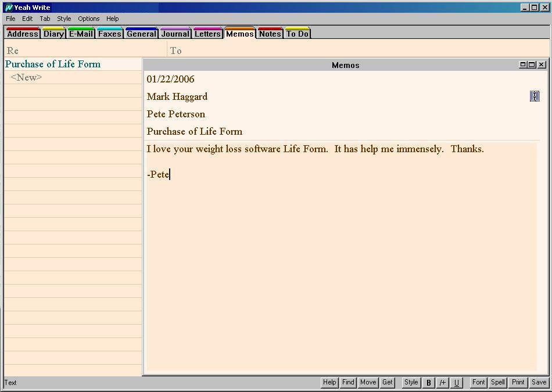This screenshot has width=552, height=392.
Task: Click the Yeah Write app icon in title bar
Action: 9,8
